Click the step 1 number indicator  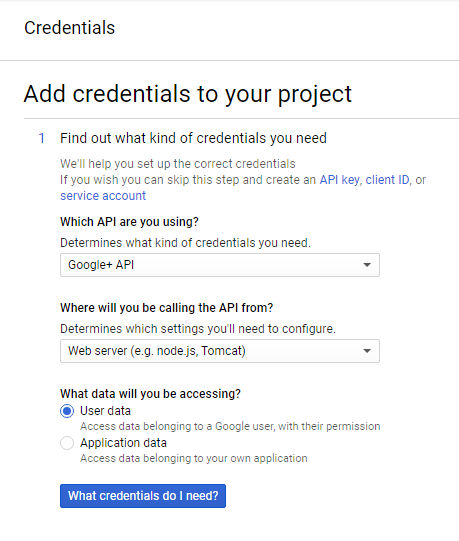(x=41, y=138)
